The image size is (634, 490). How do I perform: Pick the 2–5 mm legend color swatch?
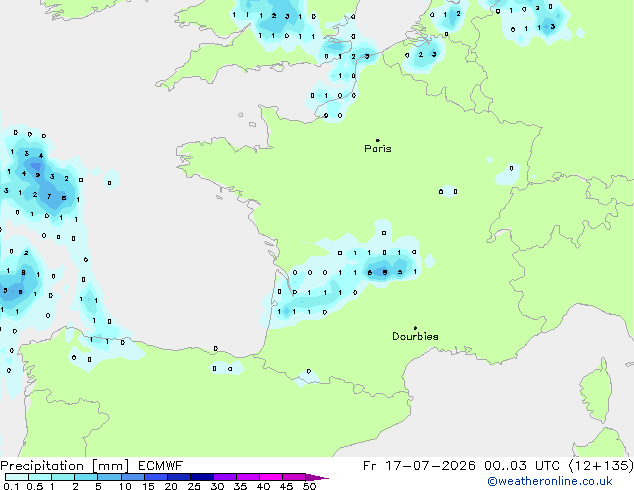[86, 477]
